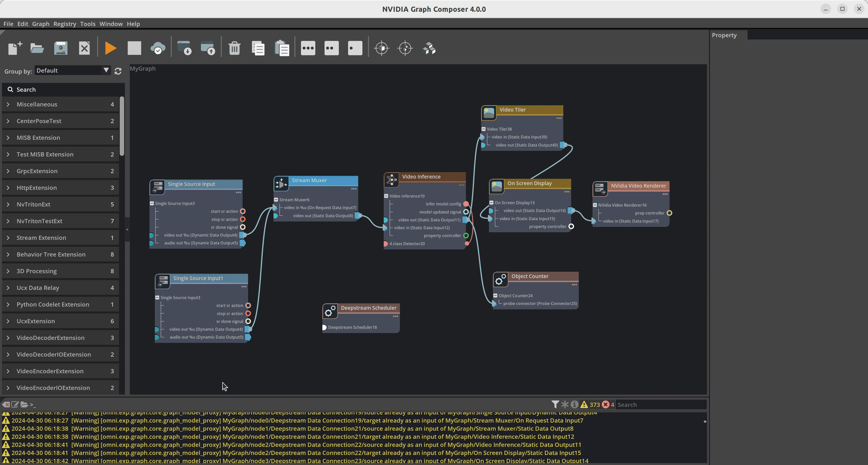
Task: Copy the selected node
Action: 258,48
